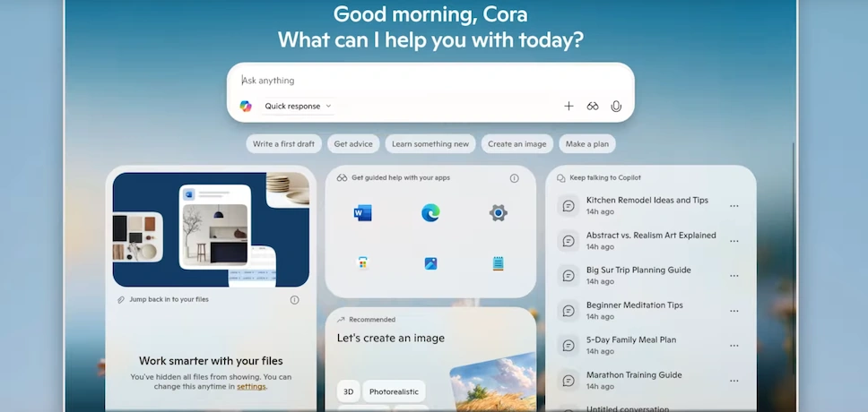Launch Microsoft Edge guided help
Screen dimensions: 868x412
430,212
